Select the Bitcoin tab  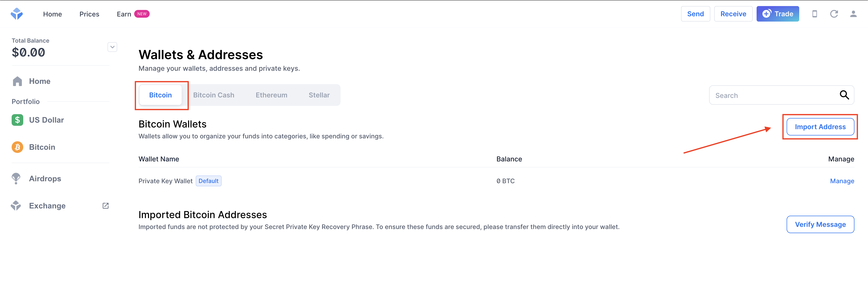[x=161, y=95]
